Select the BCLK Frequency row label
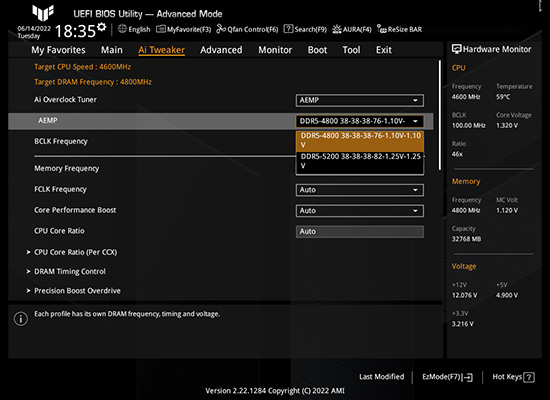 (61, 141)
